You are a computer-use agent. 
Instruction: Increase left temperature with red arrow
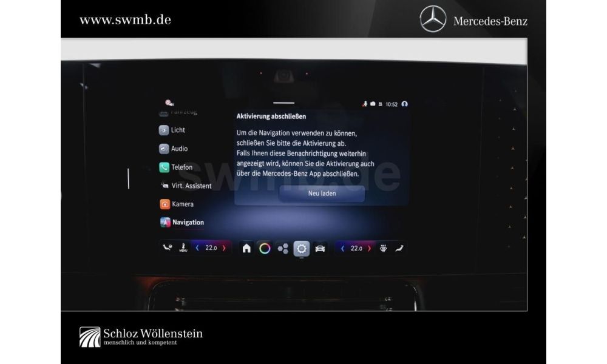[x=224, y=248]
